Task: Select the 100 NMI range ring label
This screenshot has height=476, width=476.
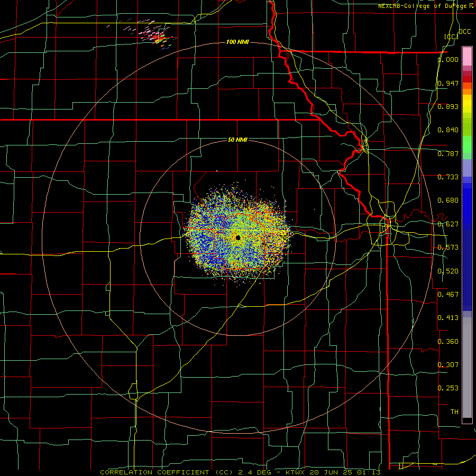Action: [x=237, y=42]
